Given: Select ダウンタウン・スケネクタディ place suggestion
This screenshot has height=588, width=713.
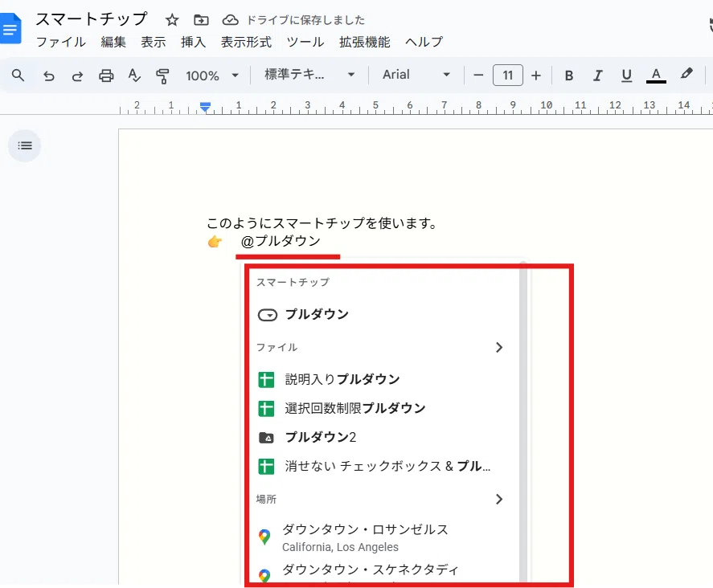Looking at the screenshot, I should pyautogui.click(x=382, y=574).
